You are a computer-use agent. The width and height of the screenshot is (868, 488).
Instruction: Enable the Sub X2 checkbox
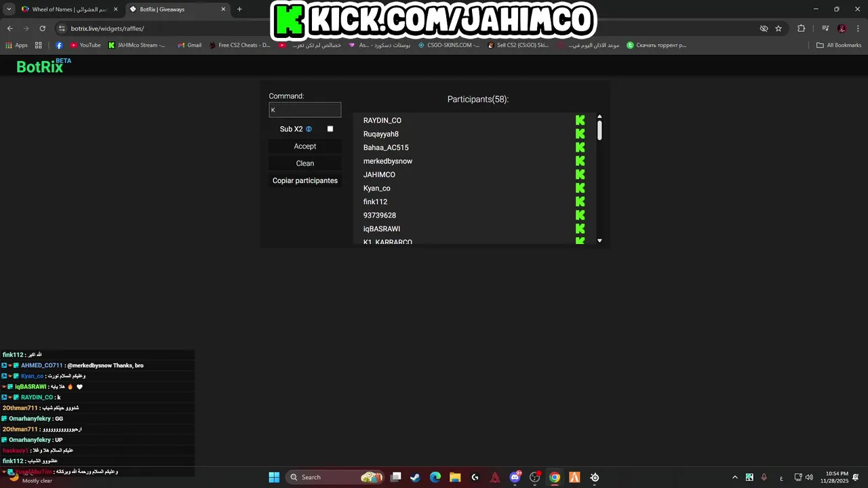point(330,129)
